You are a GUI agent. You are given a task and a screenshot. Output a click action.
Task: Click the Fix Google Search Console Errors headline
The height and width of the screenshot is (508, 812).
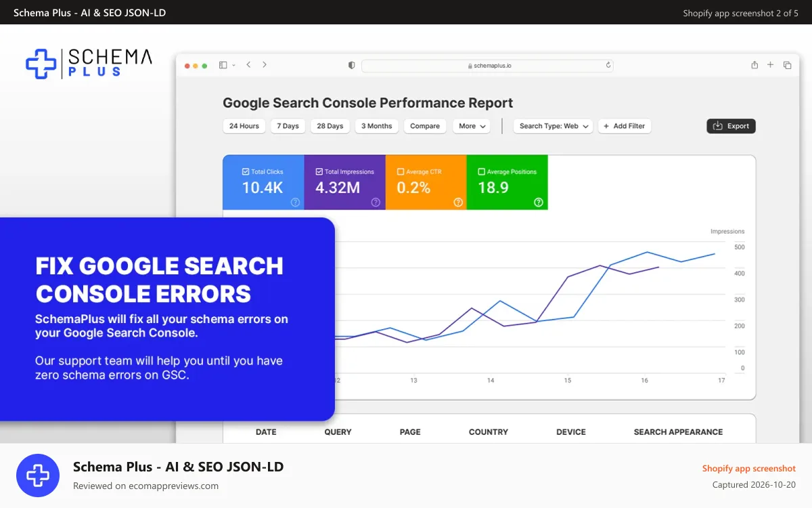(160, 280)
